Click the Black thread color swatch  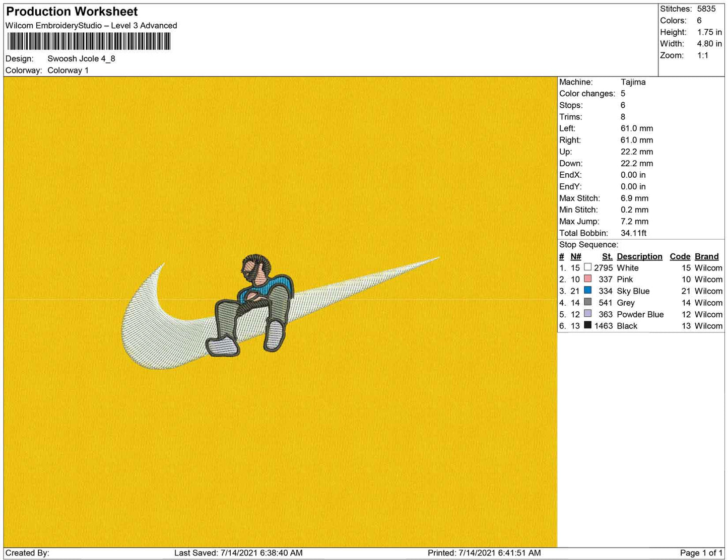point(587,325)
